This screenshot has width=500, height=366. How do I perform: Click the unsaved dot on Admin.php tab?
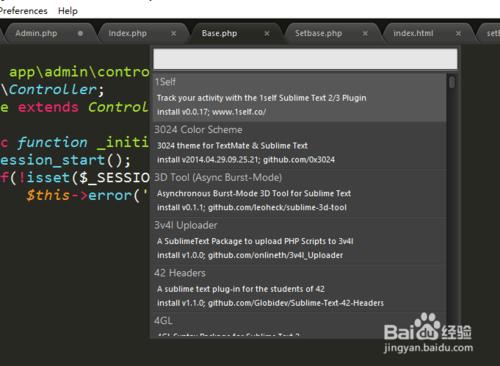(80, 33)
